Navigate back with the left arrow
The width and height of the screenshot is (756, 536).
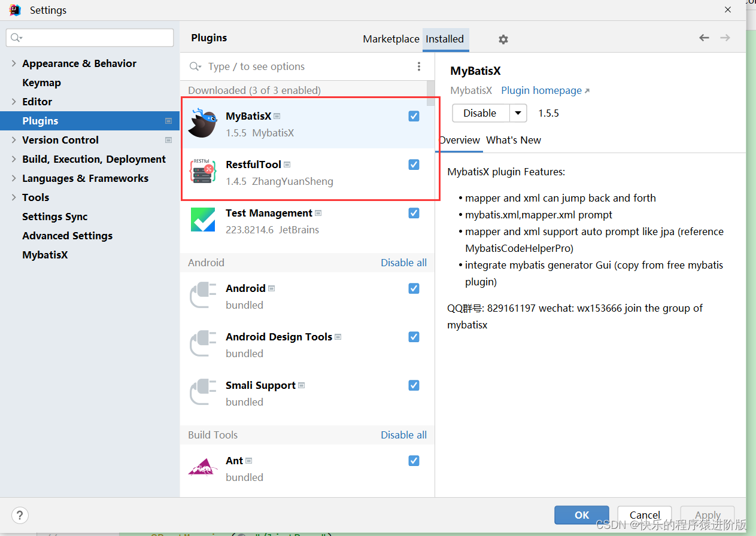pos(704,38)
